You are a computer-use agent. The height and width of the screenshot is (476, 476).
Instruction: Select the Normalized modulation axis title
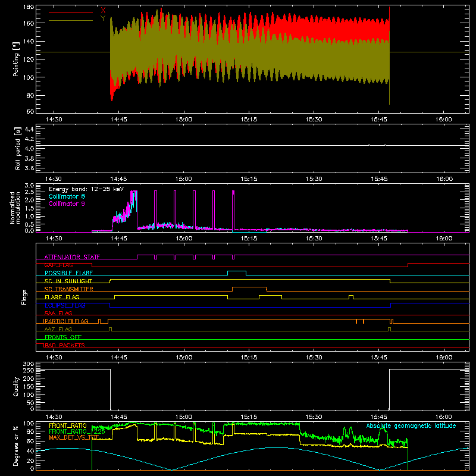pyautogui.click(x=15, y=208)
